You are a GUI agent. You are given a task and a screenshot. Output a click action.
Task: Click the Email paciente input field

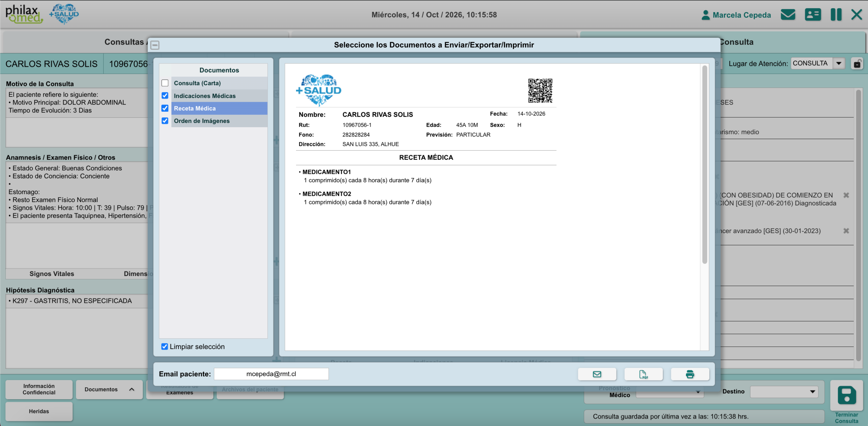tap(271, 374)
